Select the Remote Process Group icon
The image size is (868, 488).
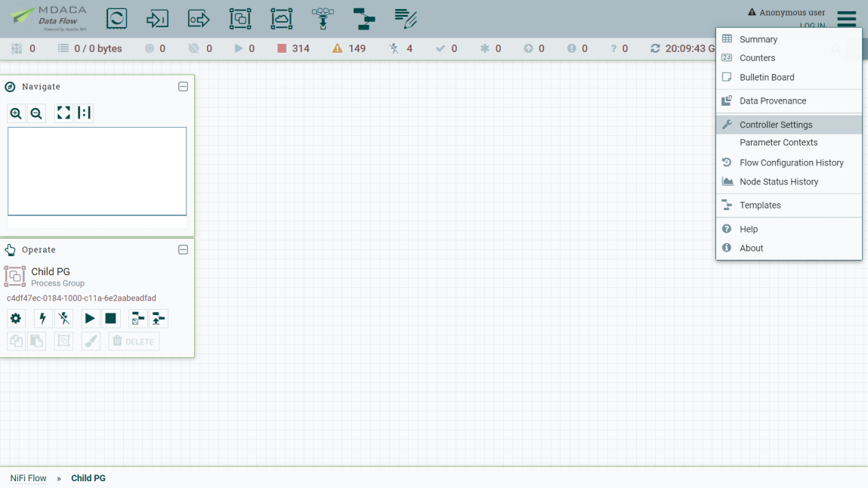[x=281, y=19]
